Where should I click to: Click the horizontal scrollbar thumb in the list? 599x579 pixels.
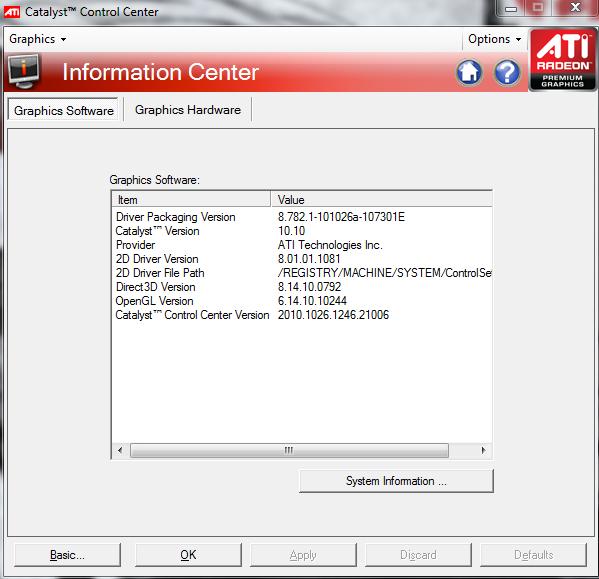289,450
